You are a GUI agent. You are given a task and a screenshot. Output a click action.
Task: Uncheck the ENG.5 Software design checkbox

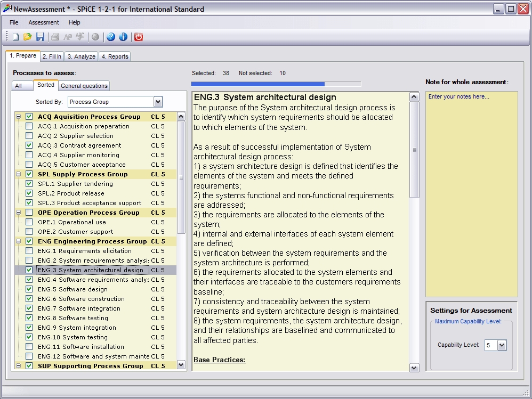click(29, 289)
